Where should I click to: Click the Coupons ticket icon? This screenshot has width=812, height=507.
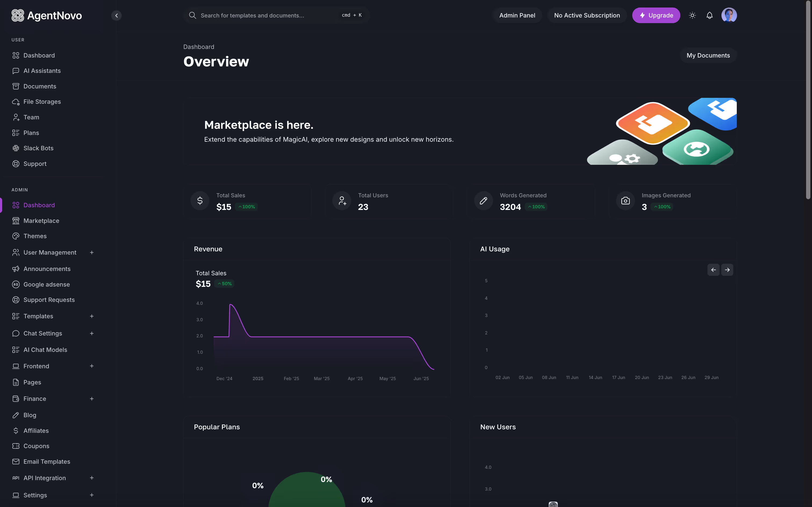tap(16, 446)
